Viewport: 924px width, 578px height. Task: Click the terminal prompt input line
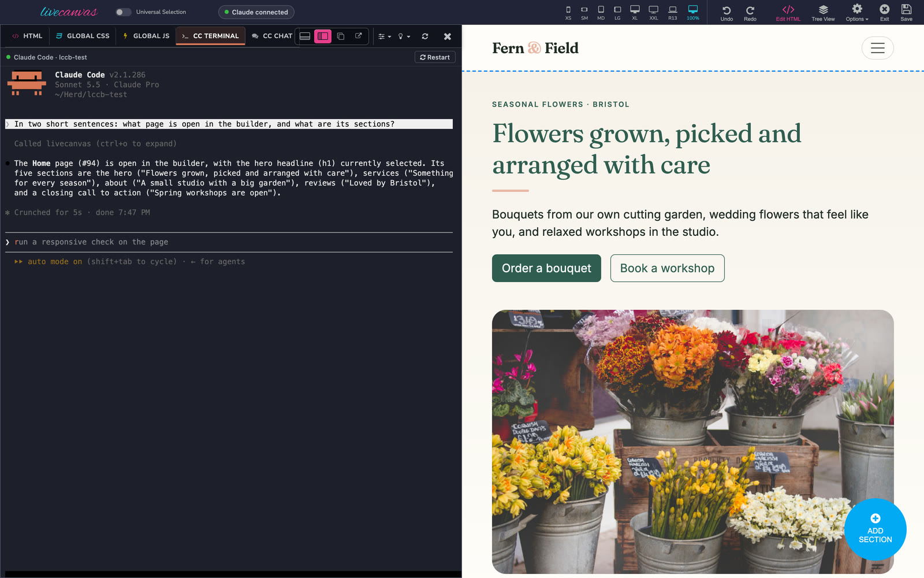pyautogui.click(x=229, y=242)
